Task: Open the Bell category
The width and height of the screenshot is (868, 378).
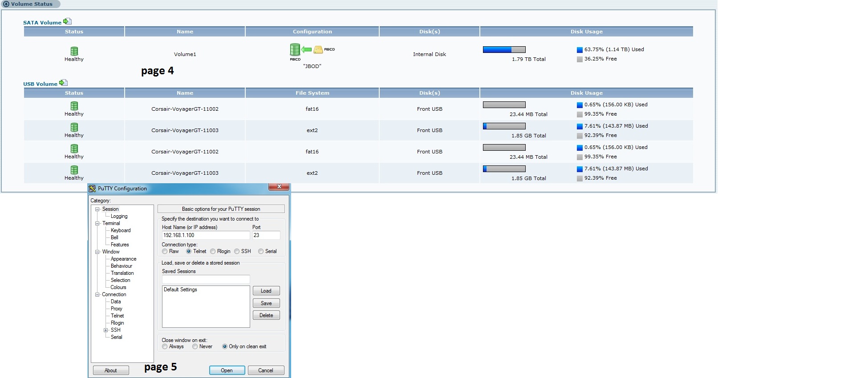Action: pyautogui.click(x=114, y=237)
